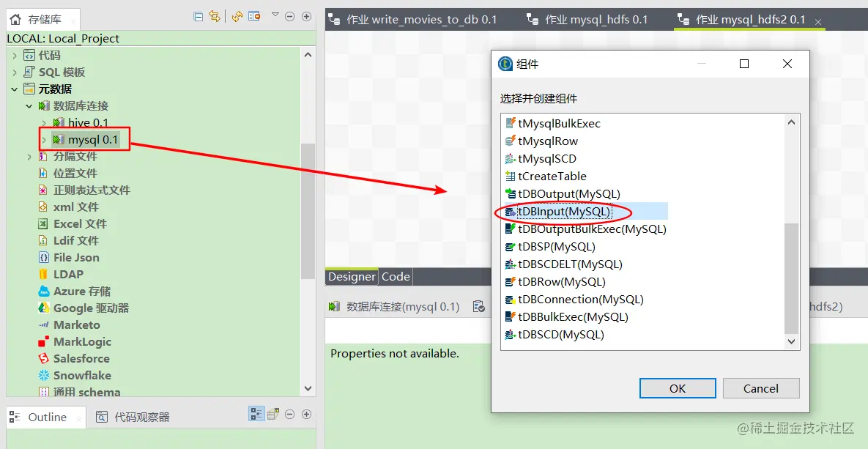This screenshot has width=868, height=449.
Task: Collapse the 元数据 tree node
Action: click(15, 89)
